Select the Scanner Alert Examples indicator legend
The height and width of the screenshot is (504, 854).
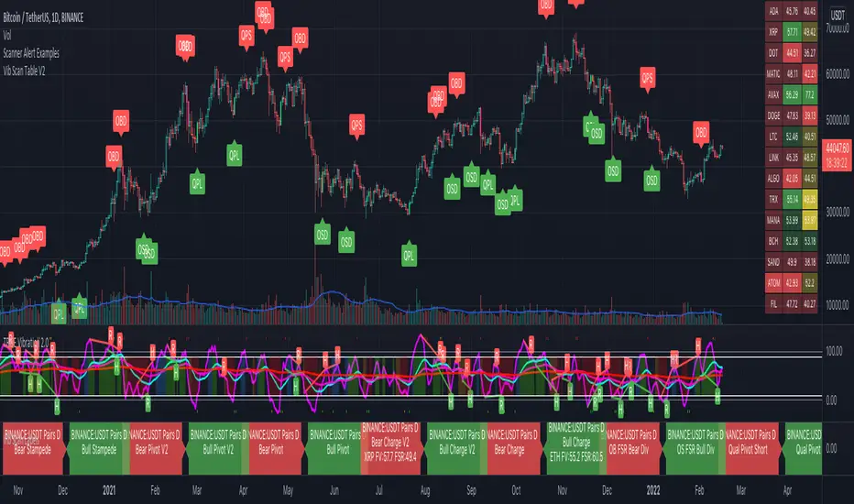[31, 53]
